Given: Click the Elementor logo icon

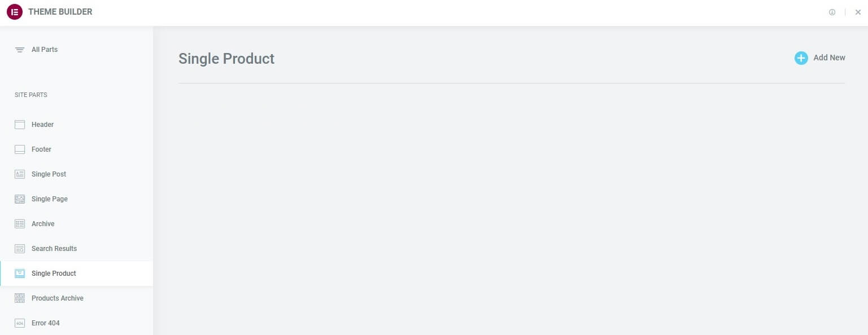Looking at the screenshot, I should (x=15, y=12).
